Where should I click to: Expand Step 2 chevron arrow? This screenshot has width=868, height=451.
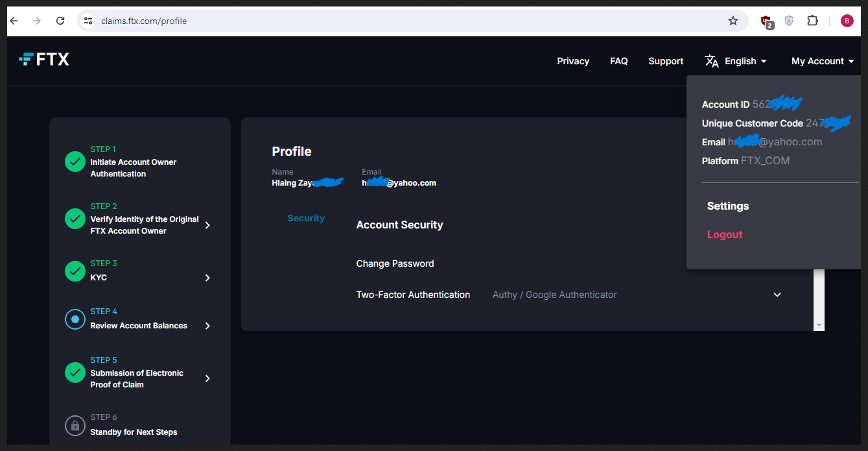[207, 225]
